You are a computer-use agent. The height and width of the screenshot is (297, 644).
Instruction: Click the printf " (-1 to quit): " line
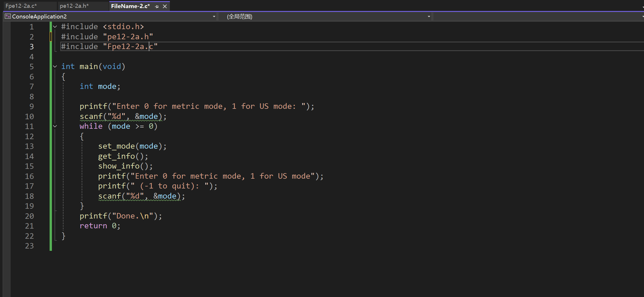[158, 186]
